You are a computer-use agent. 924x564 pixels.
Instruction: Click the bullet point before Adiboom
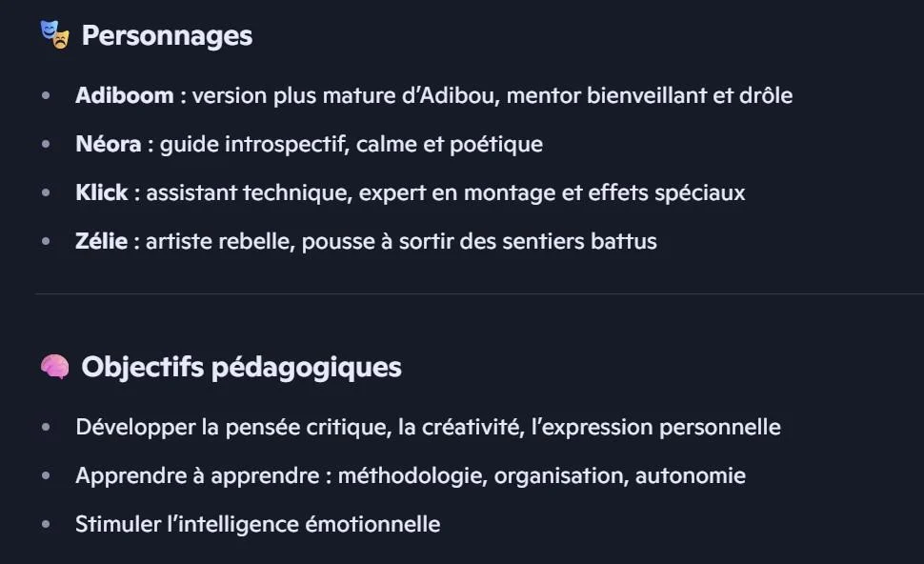(46, 95)
